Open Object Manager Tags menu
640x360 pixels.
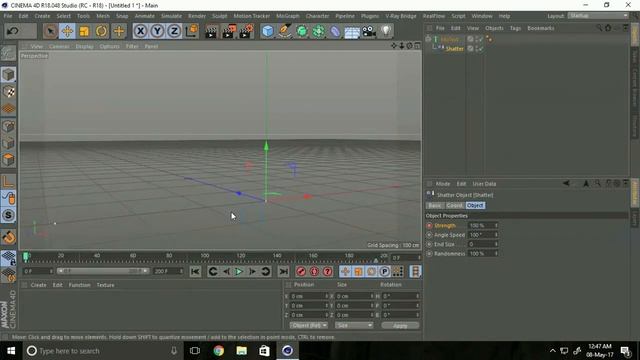(x=515, y=28)
